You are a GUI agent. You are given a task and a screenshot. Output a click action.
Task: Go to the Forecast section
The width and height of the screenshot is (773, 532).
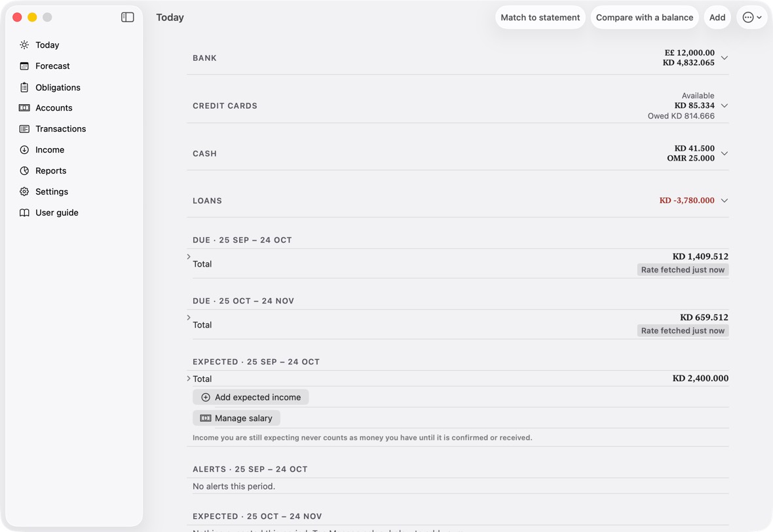point(53,66)
